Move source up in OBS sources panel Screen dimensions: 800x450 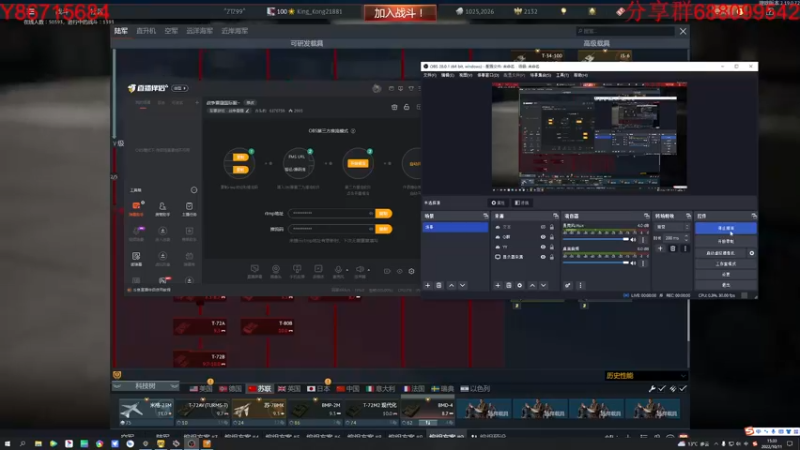(532, 285)
